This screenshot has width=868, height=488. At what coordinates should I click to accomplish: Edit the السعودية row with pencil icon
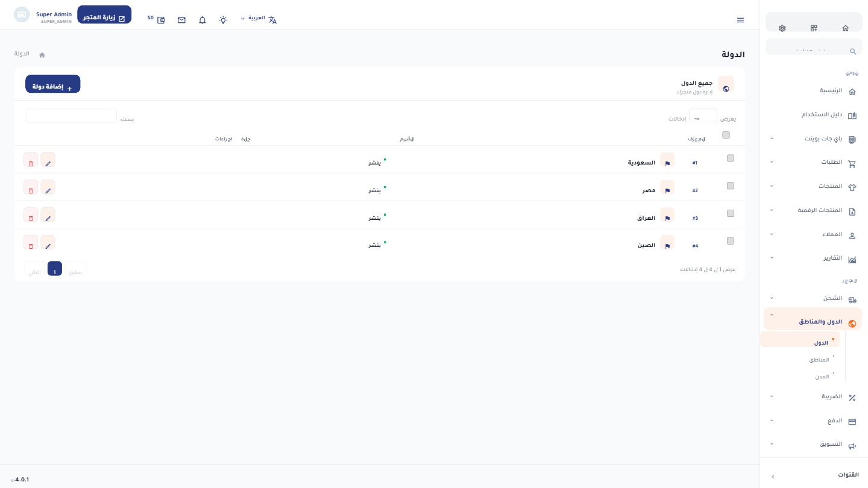(x=48, y=160)
